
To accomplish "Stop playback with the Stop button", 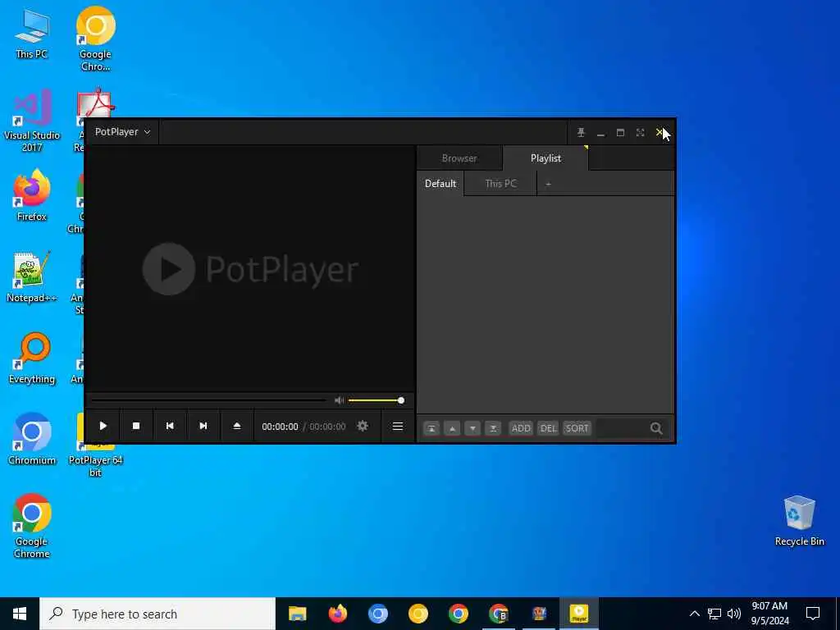I will point(136,426).
